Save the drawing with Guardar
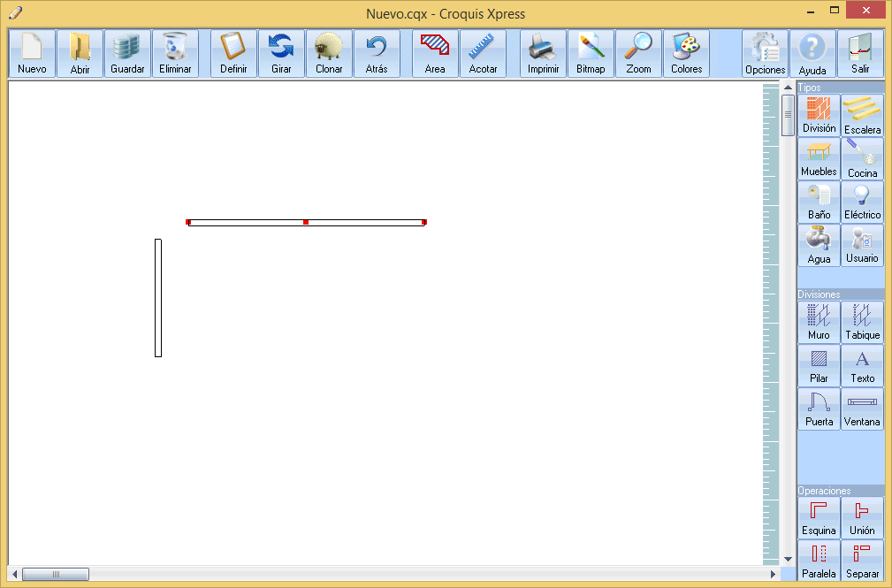The image size is (892, 588). click(x=127, y=53)
